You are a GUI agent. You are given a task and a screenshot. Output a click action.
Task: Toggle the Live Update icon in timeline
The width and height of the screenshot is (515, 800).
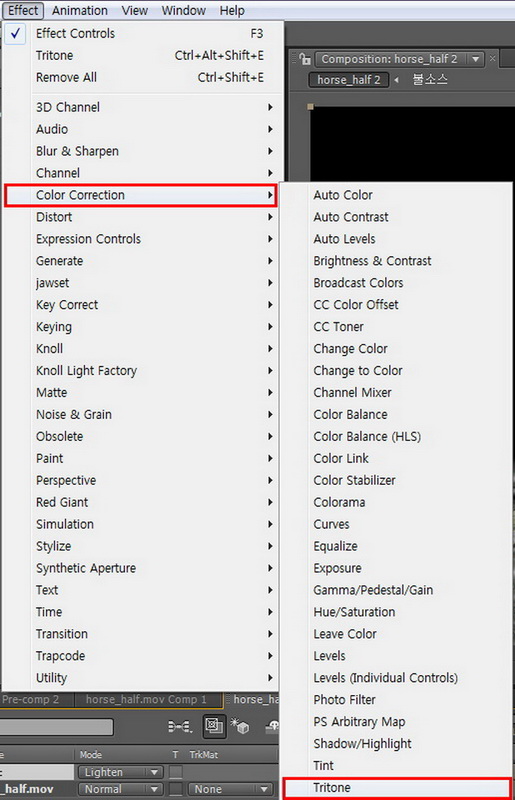pyautogui.click(x=214, y=726)
